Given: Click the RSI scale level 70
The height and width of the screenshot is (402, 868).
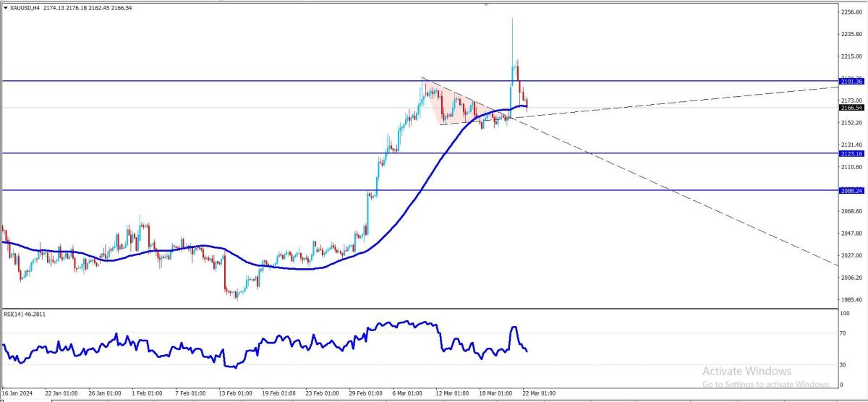Looking at the screenshot, I should (844, 333).
